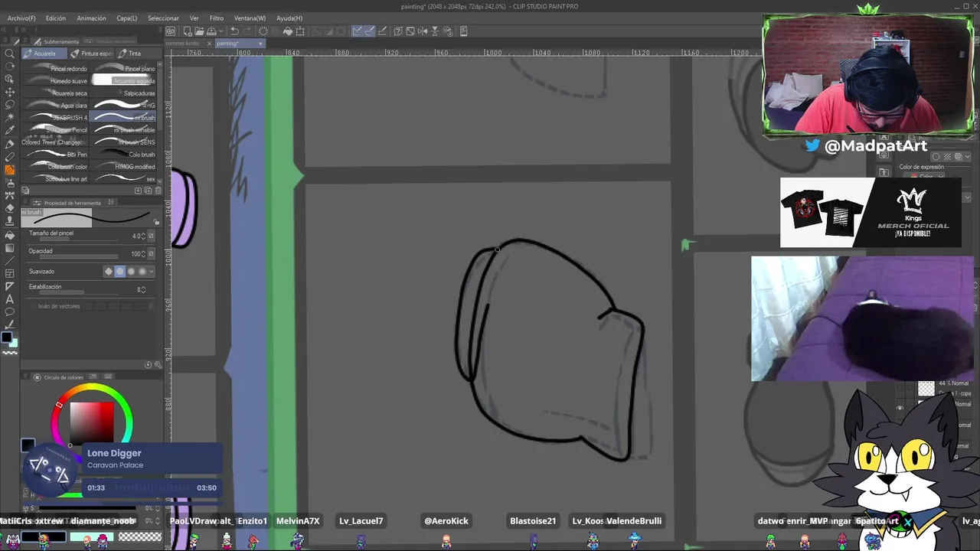Choose the JEKBRUSH 4 brush
Image resolution: width=980 pixels, height=551 pixels.
[57, 118]
